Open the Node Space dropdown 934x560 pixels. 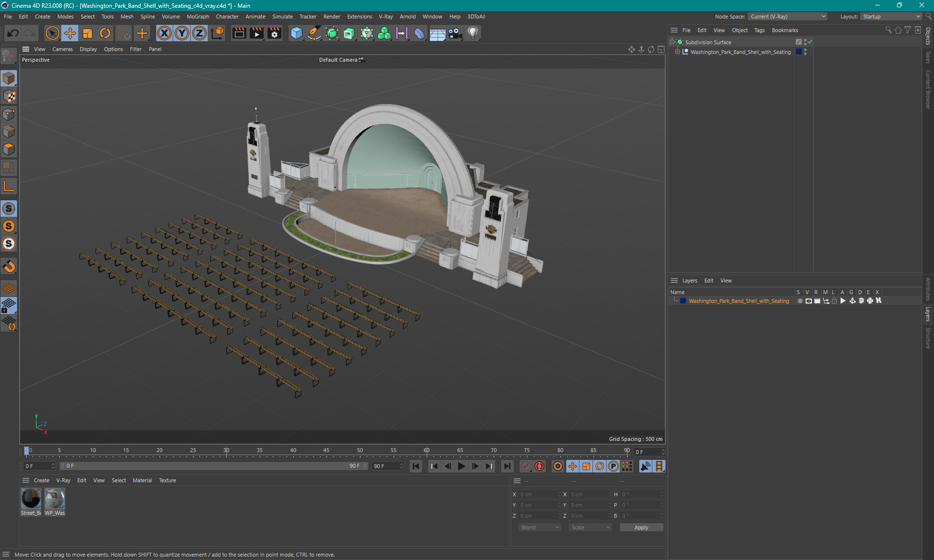coord(787,17)
